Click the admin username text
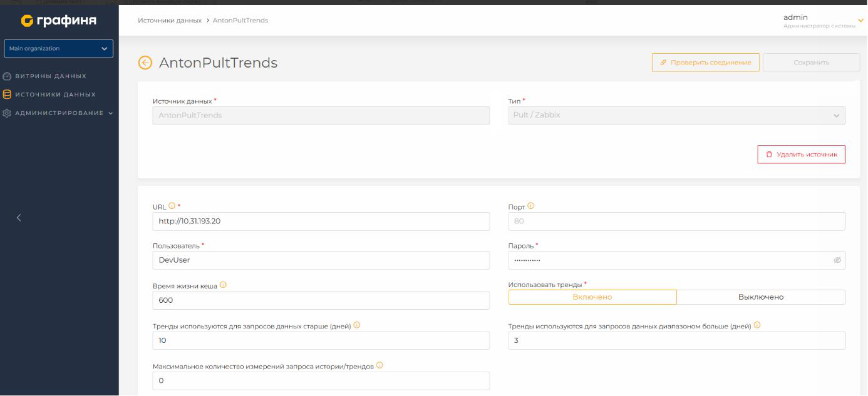This screenshot has width=868, height=396. (x=795, y=18)
